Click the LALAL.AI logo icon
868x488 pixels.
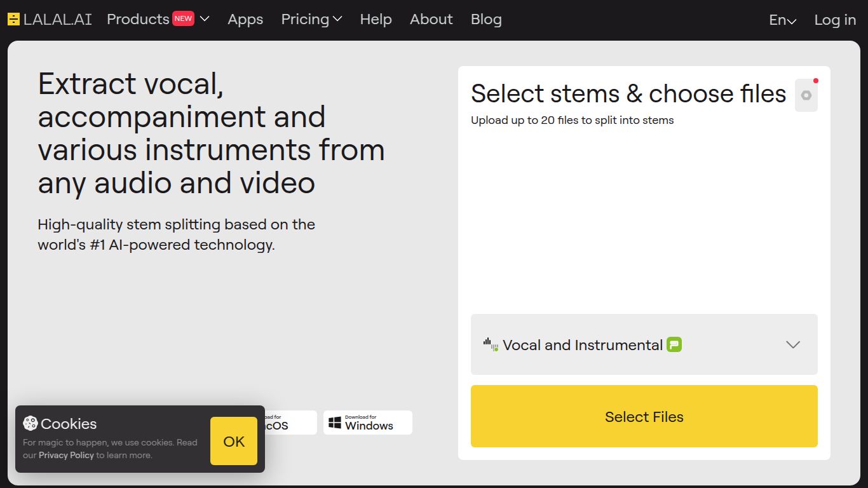[14, 19]
